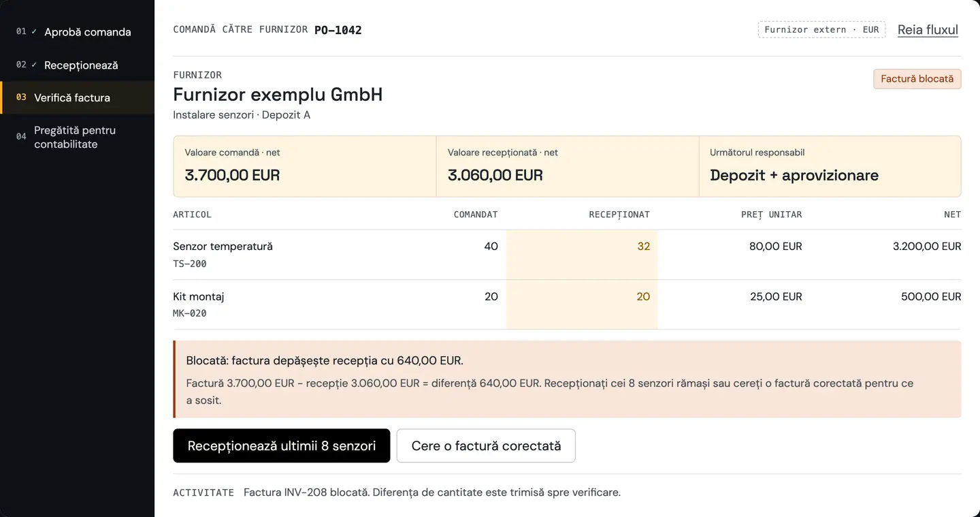Click the 500,00 EUR net amount
Screen dimensions: 980x517
pyautogui.click(x=931, y=297)
